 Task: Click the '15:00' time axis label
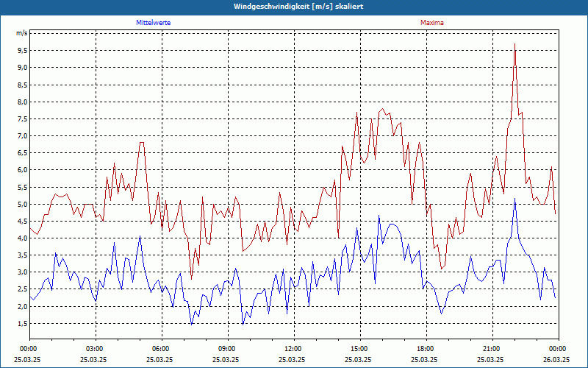tap(360, 349)
